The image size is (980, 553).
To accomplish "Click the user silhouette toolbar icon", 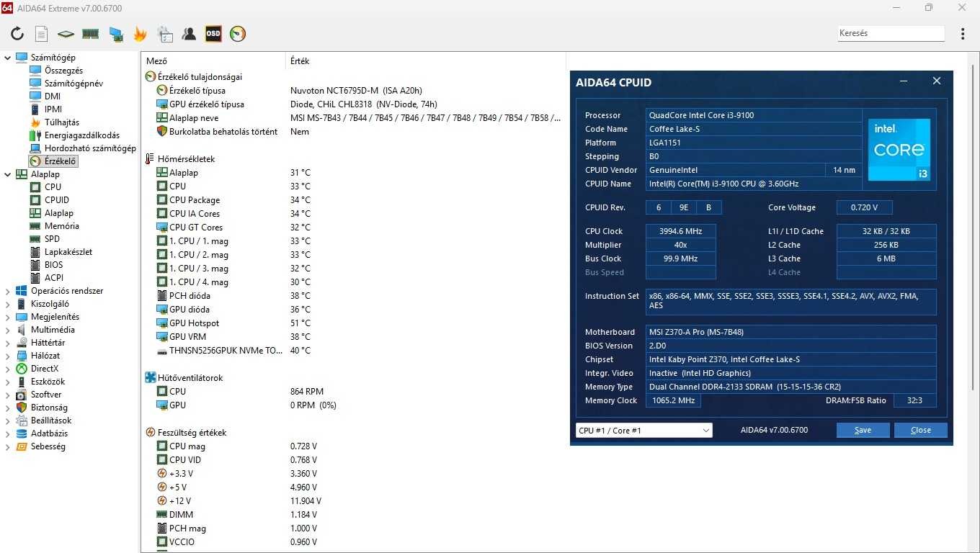I will [x=189, y=34].
